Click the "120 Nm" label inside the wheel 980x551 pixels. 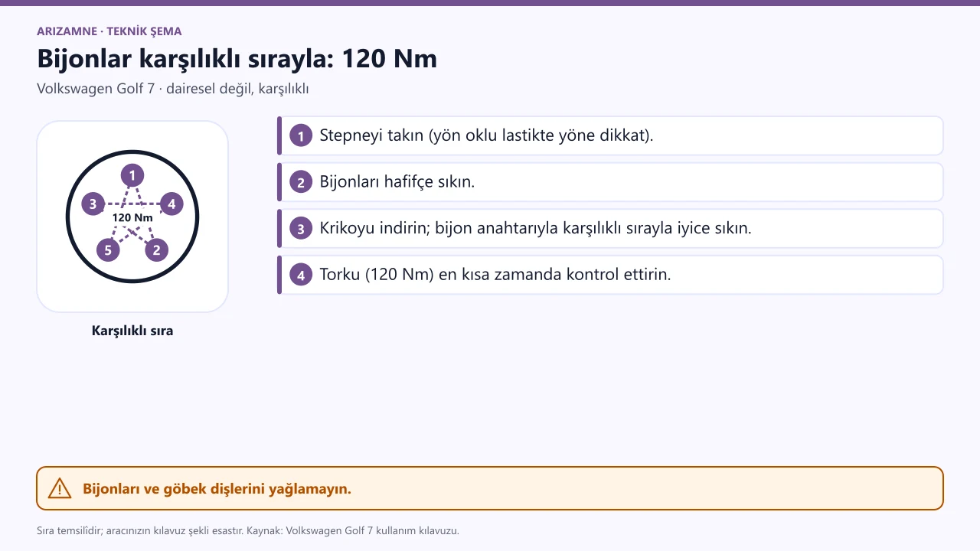[132, 217]
